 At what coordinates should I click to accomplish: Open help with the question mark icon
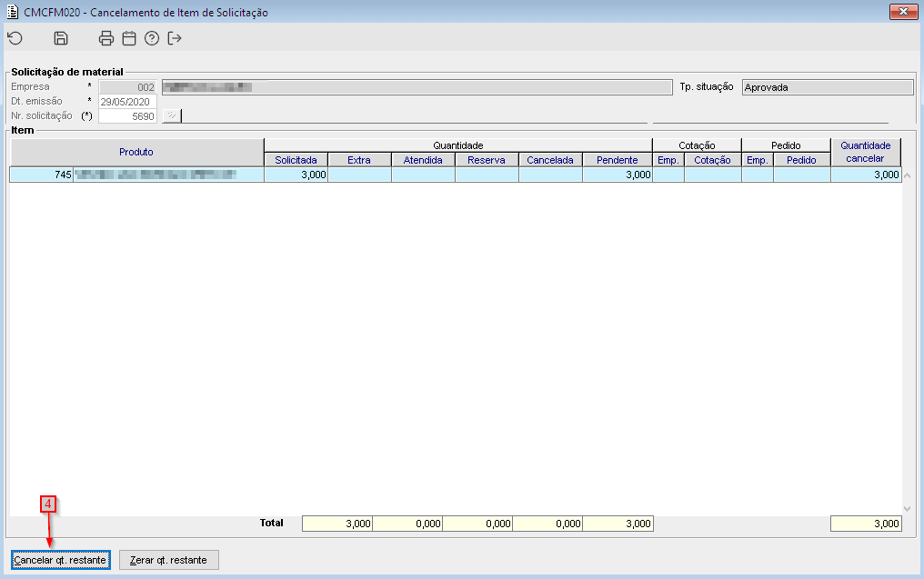pos(152,38)
